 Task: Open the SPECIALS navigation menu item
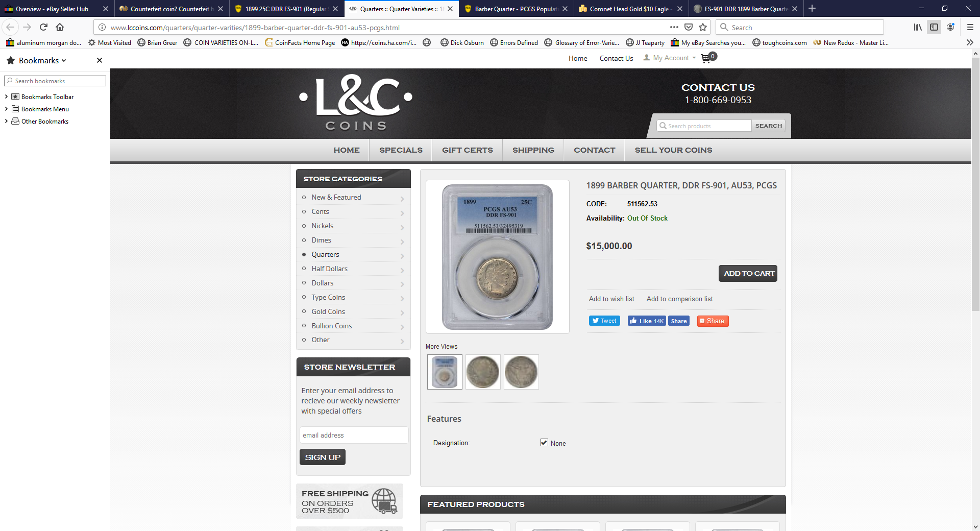pos(401,150)
